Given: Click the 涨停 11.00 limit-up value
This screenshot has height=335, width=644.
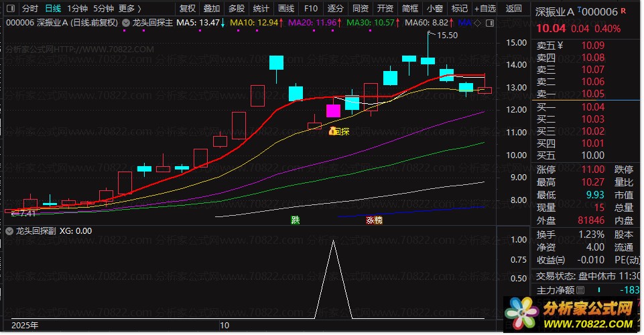Looking at the screenshot, I should click(x=592, y=169).
